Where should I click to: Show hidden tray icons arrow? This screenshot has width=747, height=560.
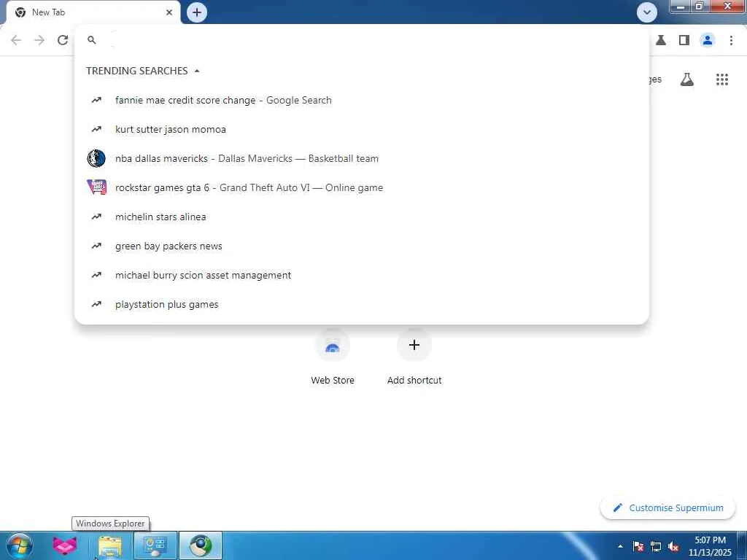(620, 546)
